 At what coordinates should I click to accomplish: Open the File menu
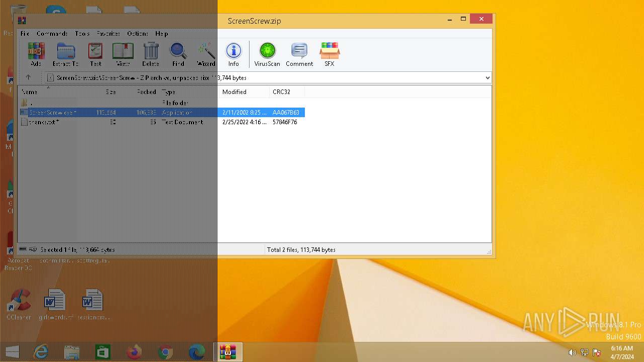click(x=24, y=34)
